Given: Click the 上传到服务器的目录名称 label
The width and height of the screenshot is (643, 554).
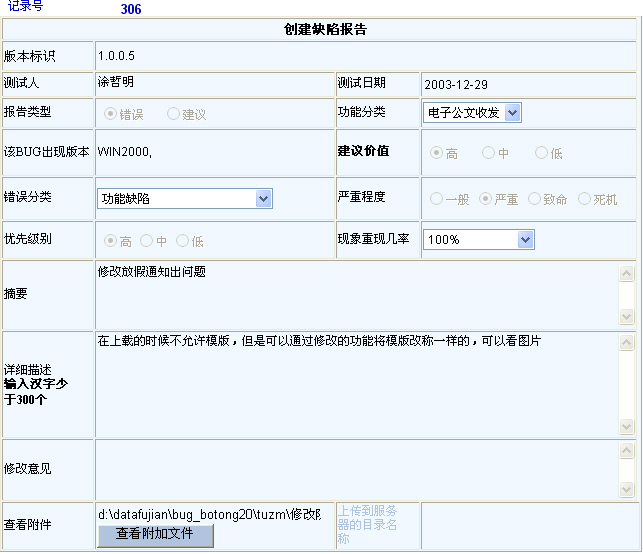Looking at the screenshot, I should (367, 524).
